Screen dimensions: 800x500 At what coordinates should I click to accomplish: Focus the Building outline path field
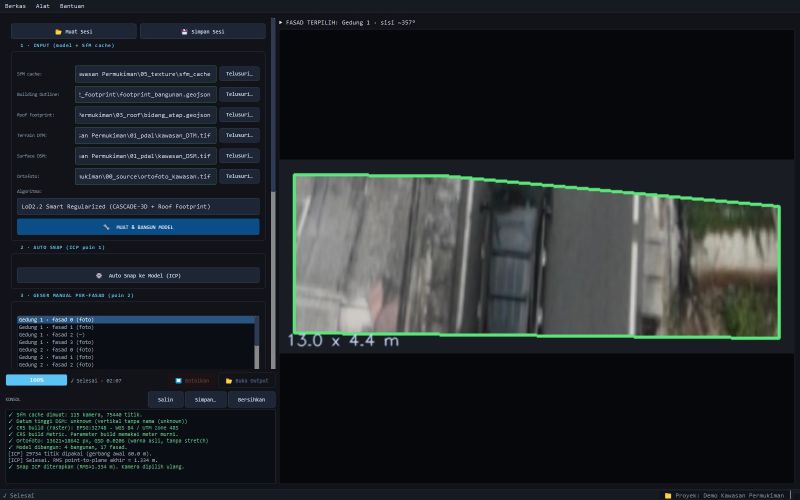pyautogui.click(x=145, y=94)
